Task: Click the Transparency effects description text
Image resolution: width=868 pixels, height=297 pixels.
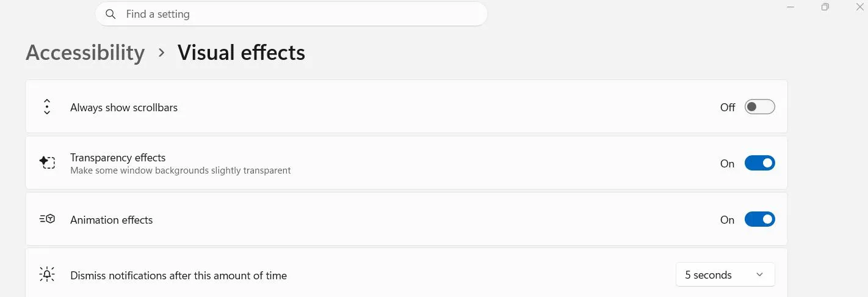Action: [181, 170]
